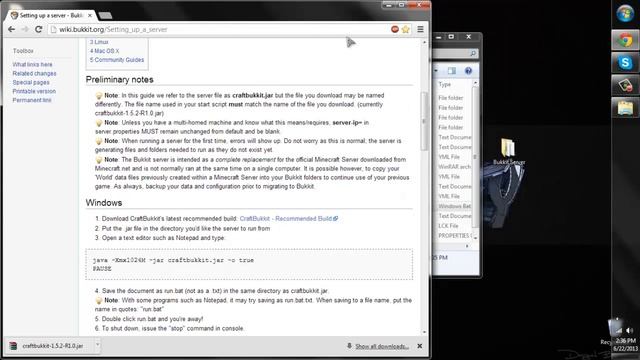640x360 pixels.
Task: Close the Setting up a server tab
Action: [x=90, y=16]
